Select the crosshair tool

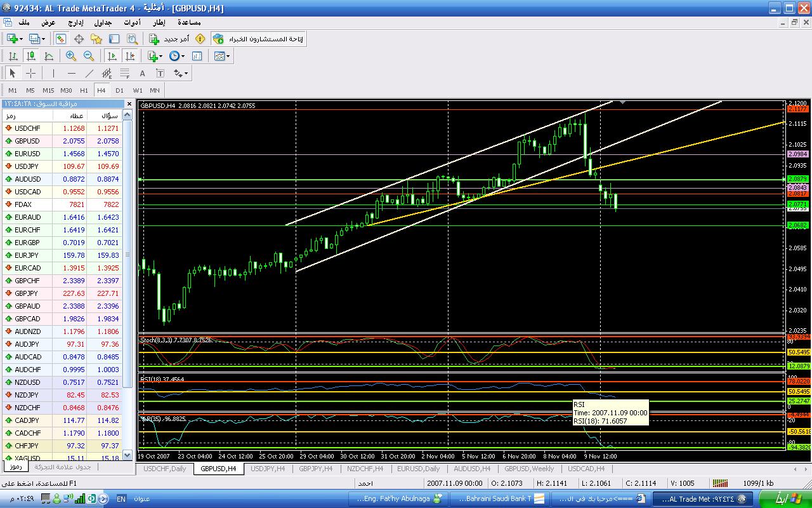30,73
